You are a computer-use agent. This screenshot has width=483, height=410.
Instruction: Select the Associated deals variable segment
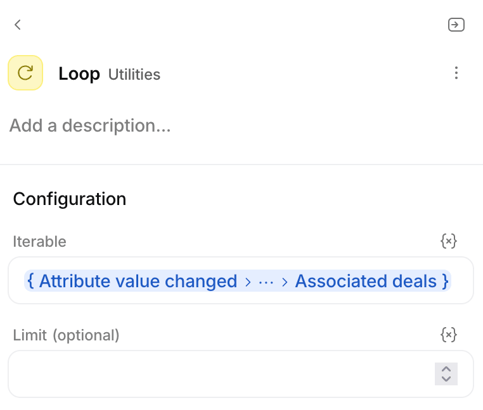(x=366, y=281)
